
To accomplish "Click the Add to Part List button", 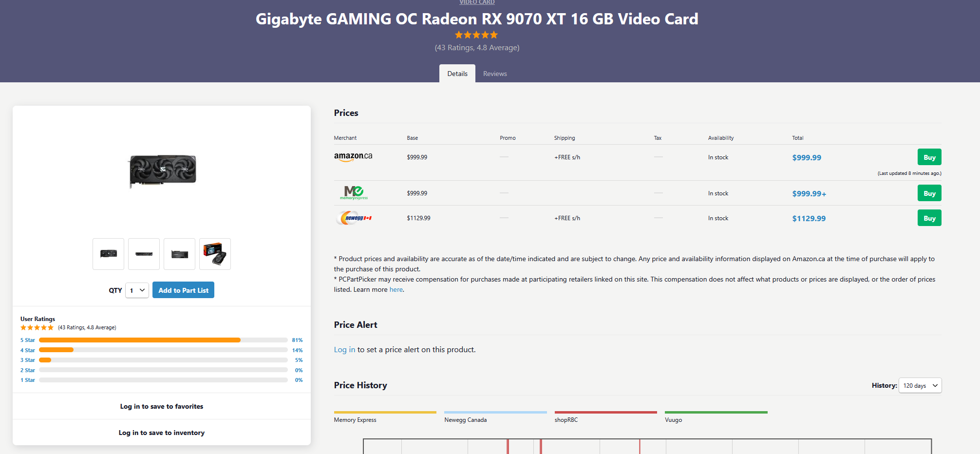I will pos(183,290).
